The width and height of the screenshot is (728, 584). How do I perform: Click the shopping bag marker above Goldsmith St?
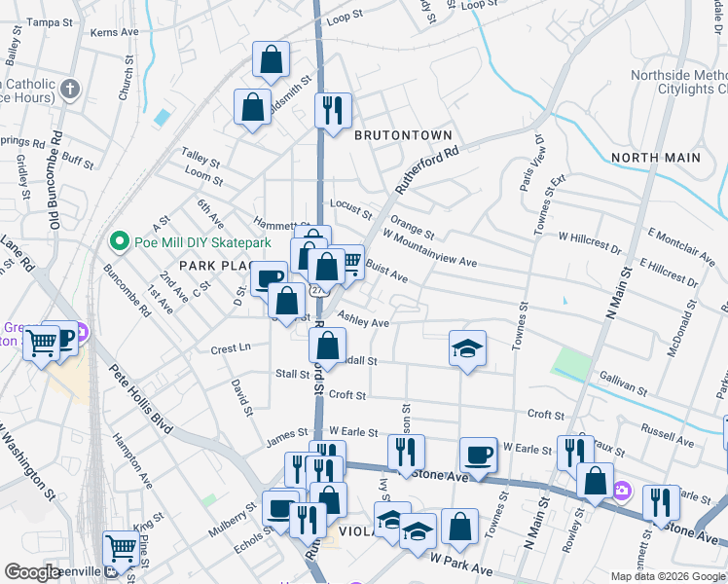coord(272,62)
